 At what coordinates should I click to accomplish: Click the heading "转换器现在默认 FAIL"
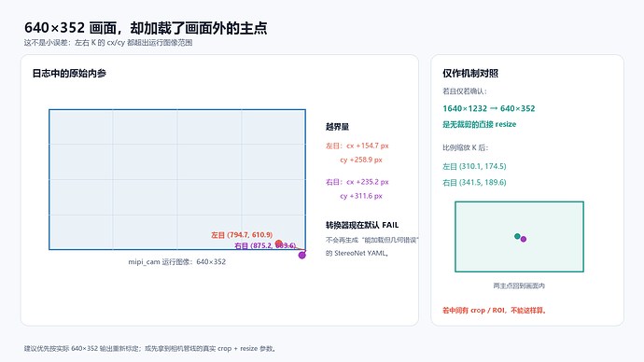[x=362, y=225]
